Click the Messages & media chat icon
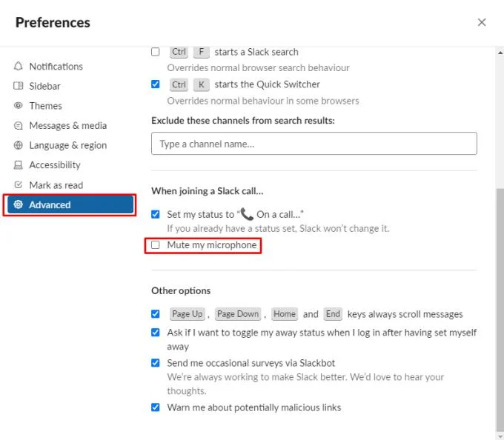This screenshot has height=440, width=504. (19, 125)
